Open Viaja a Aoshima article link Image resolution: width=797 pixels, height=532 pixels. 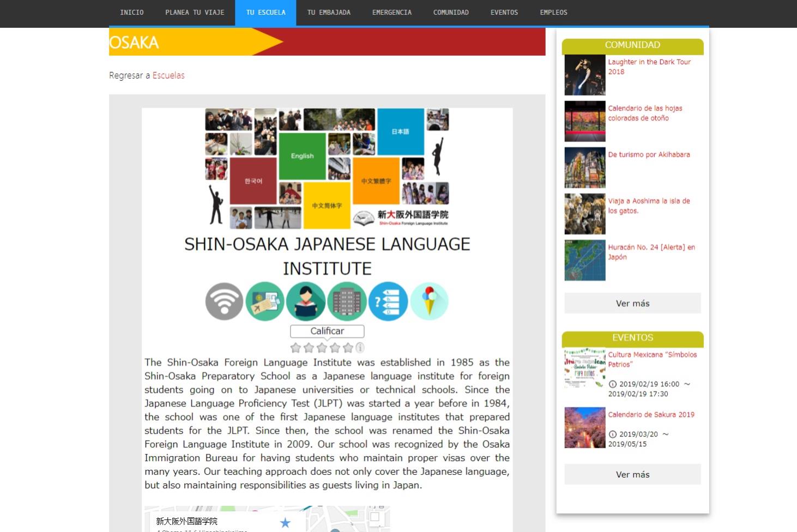(x=649, y=205)
